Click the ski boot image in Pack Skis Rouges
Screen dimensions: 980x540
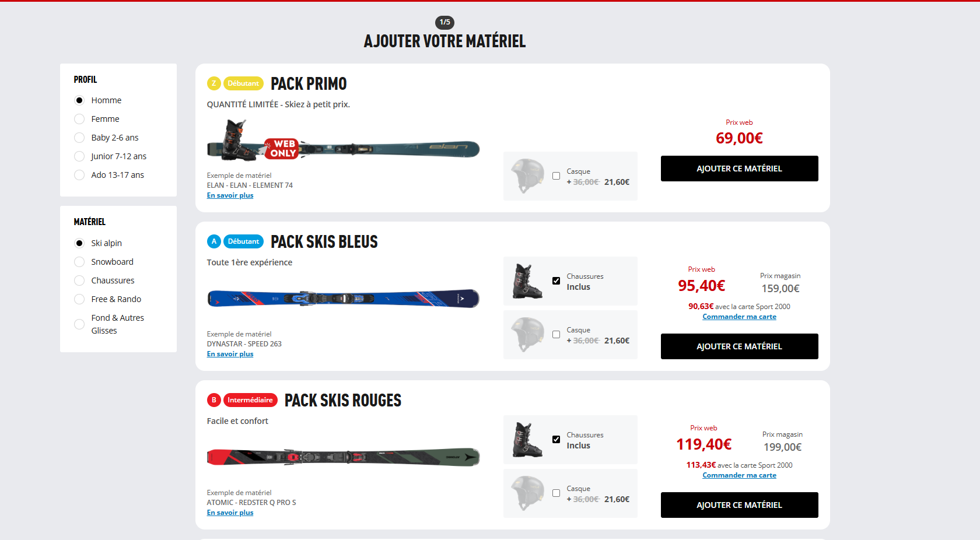(x=527, y=440)
